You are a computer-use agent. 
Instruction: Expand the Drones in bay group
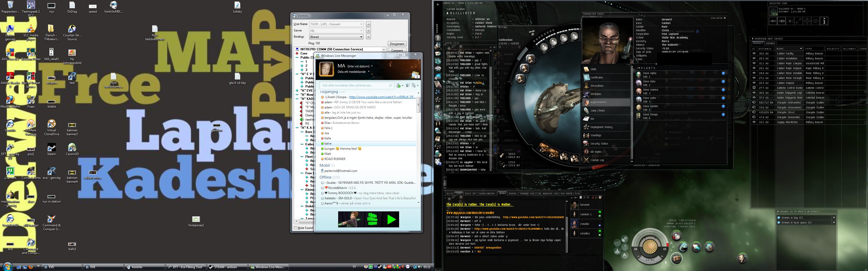click(834, 218)
